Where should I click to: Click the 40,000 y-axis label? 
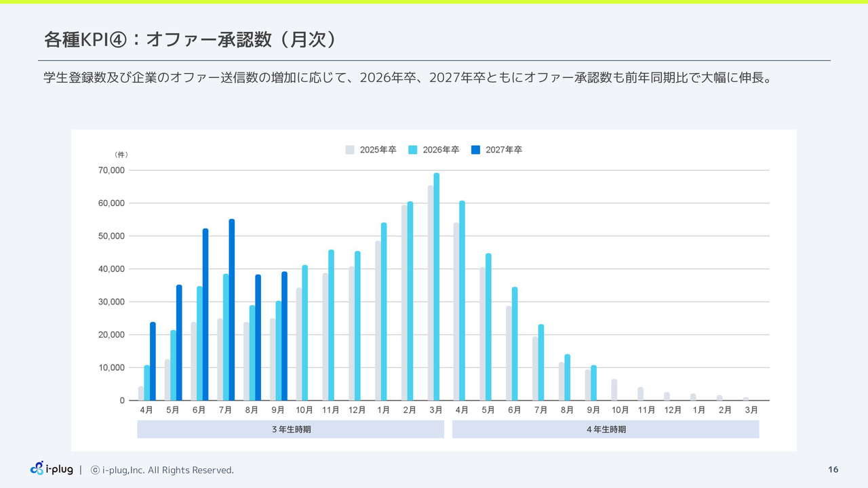112,269
